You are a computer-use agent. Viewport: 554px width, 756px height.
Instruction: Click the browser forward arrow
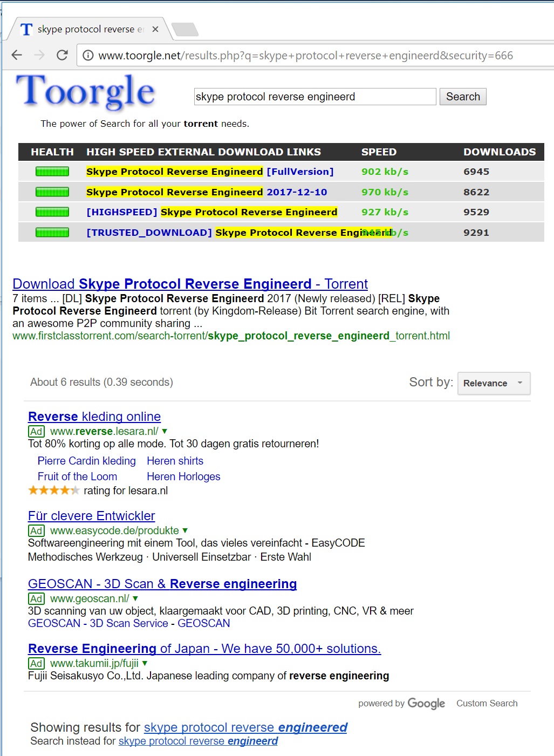coord(39,55)
